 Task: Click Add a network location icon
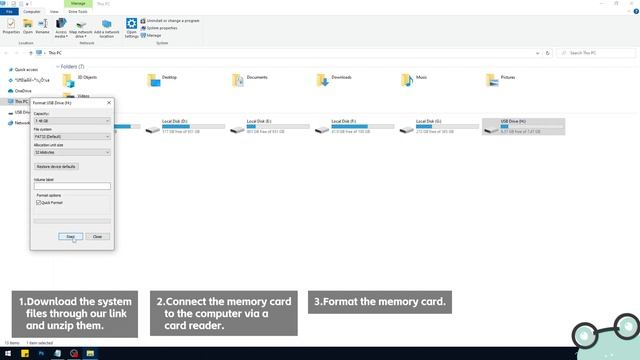107,28
